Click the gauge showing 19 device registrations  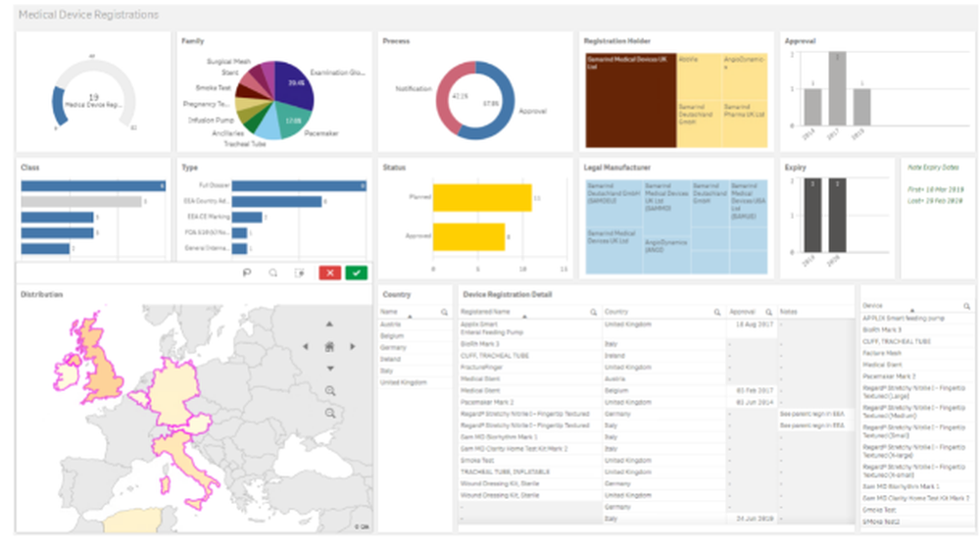94,94
